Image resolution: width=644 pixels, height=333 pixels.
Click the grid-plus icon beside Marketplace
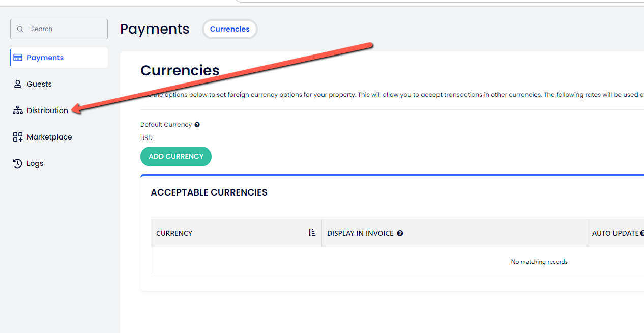click(18, 137)
